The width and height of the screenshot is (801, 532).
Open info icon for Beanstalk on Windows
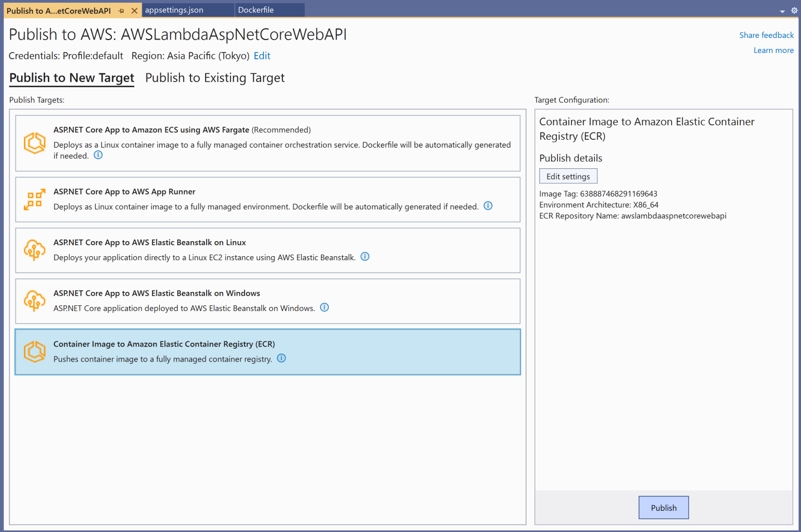coord(324,308)
